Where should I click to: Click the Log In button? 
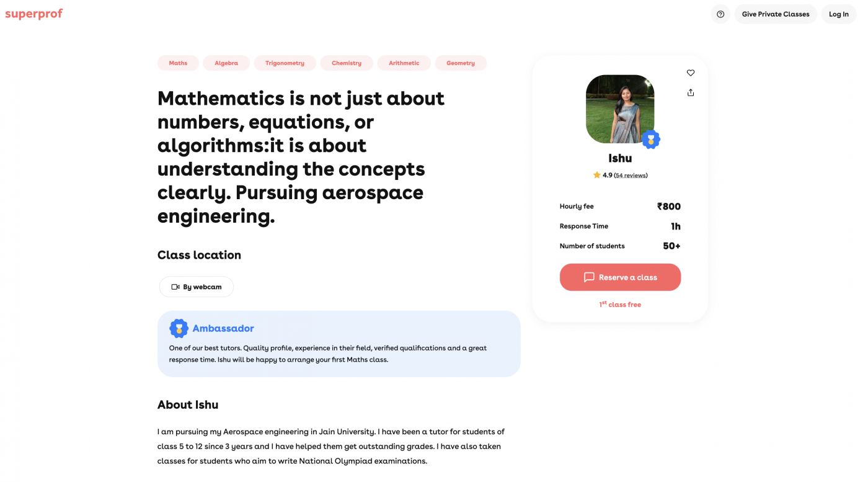pyautogui.click(x=838, y=14)
